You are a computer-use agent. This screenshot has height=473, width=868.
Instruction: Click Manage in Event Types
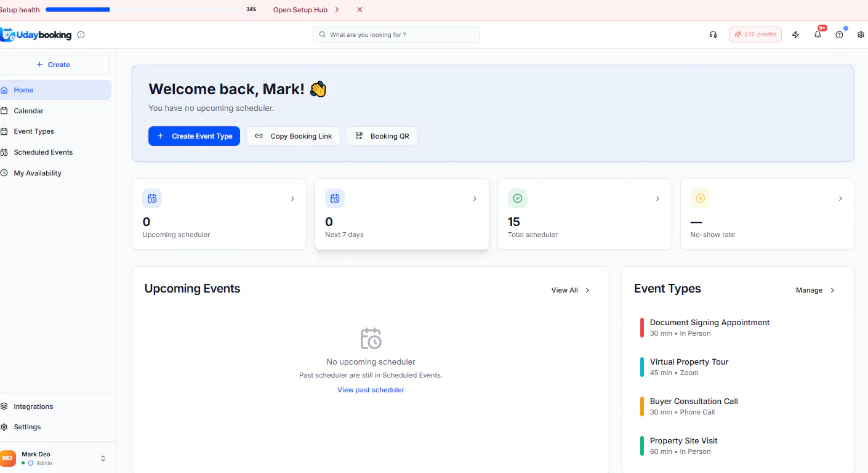[x=816, y=290]
